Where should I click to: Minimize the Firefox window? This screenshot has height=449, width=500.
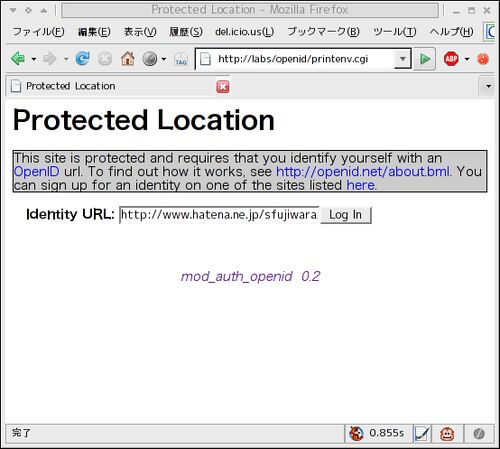tap(456, 11)
